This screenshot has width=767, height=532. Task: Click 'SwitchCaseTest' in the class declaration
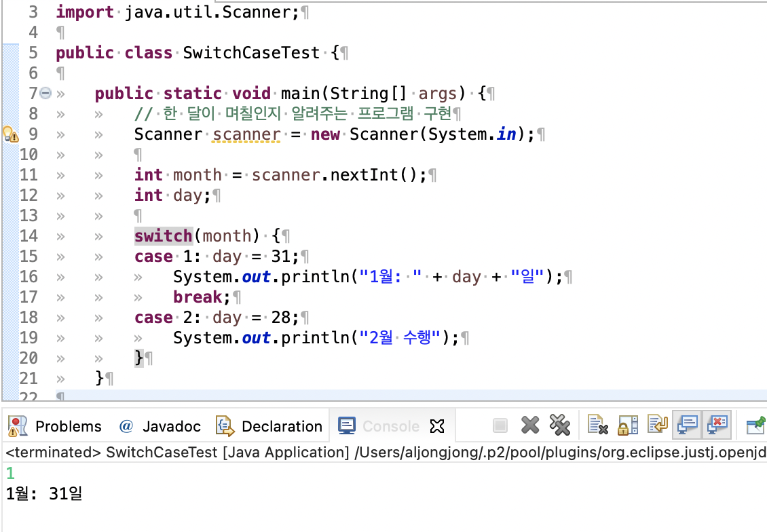click(x=251, y=52)
